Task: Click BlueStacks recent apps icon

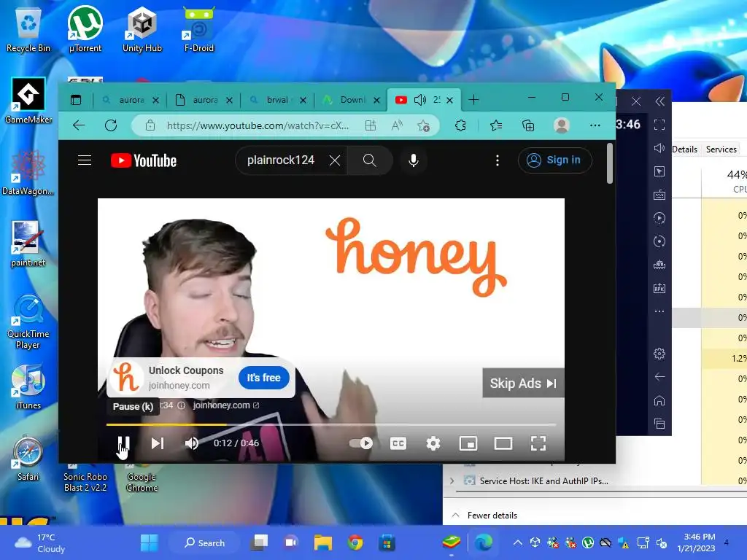Action: [659, 424]
